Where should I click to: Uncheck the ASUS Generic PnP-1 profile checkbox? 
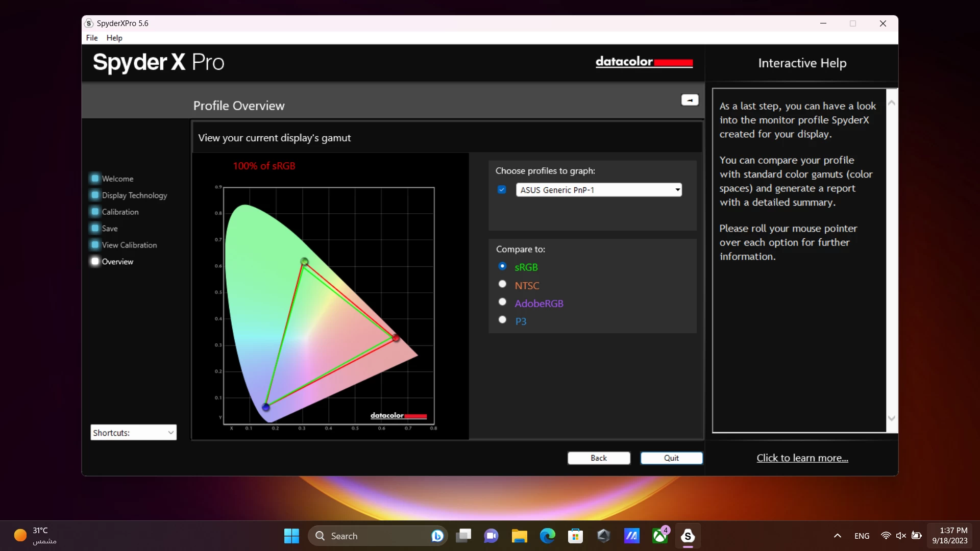(x=502, y=190)
